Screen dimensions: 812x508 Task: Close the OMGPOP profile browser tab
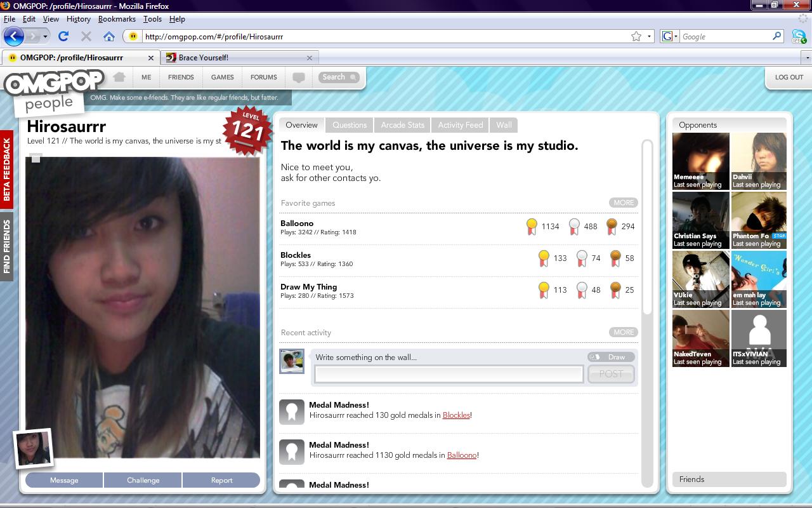pos(150,58)
